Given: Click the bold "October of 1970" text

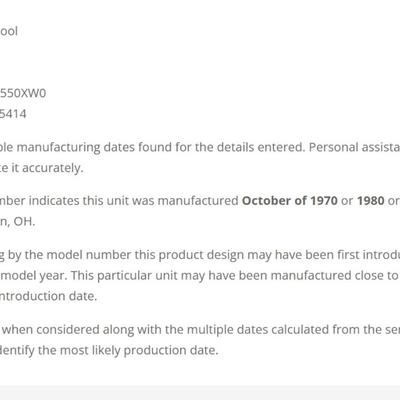Looking at the screenshot, I should 290,201.
